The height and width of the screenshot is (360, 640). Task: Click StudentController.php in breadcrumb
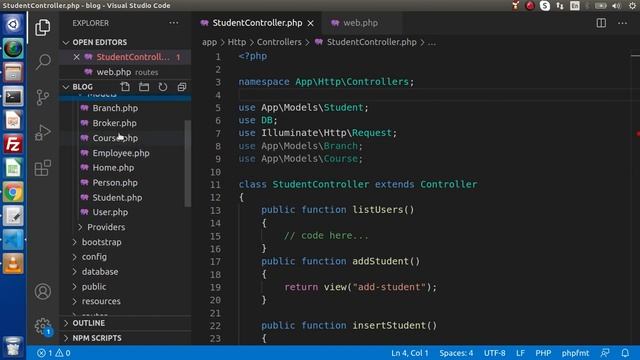click(371, 42)
